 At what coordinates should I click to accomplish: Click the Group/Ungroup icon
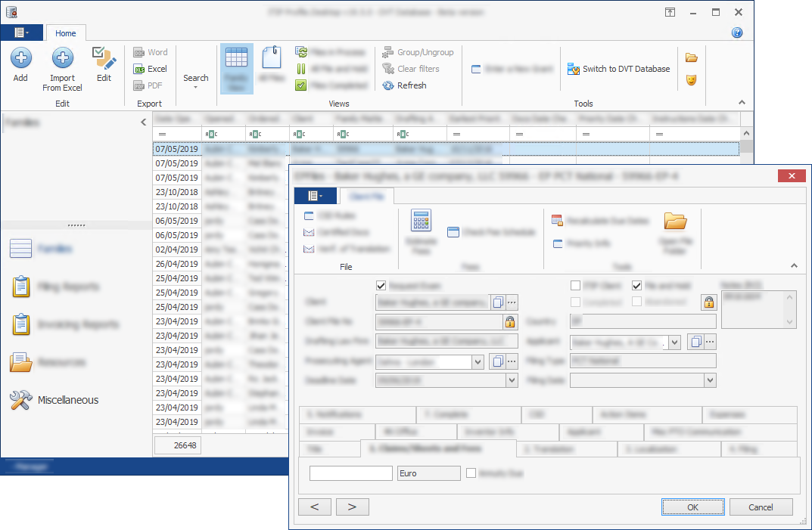click(x=388, y=52)
